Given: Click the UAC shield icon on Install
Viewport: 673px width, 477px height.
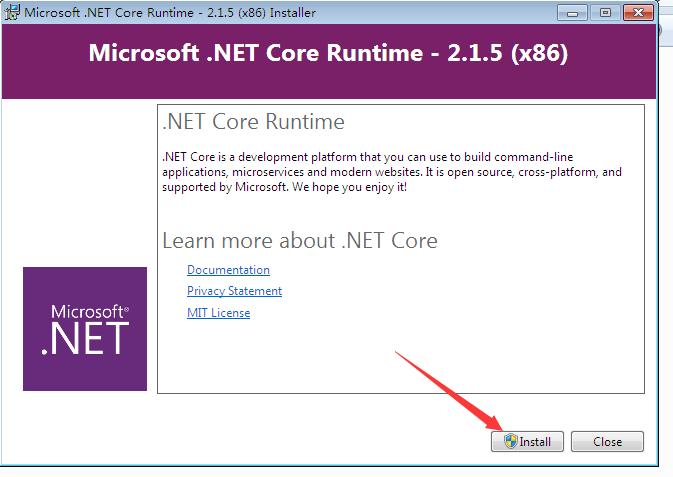Looking at the screenshot, I should [x=510, y=441].
